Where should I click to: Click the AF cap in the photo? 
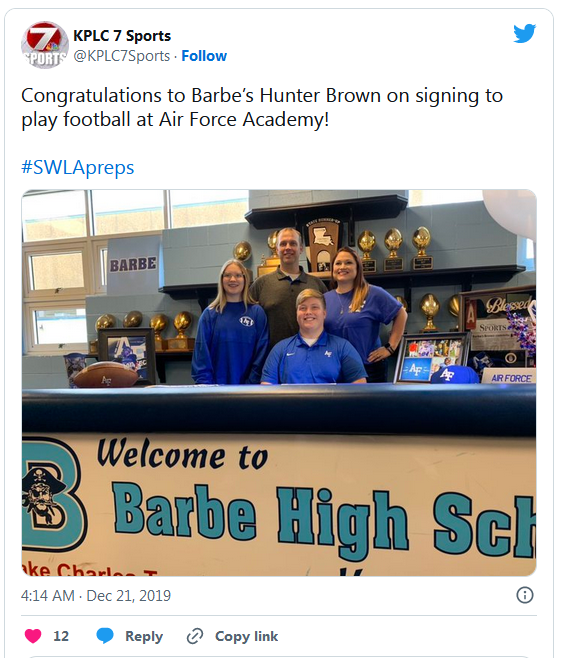pyautogui.click(x=454, y=374)
